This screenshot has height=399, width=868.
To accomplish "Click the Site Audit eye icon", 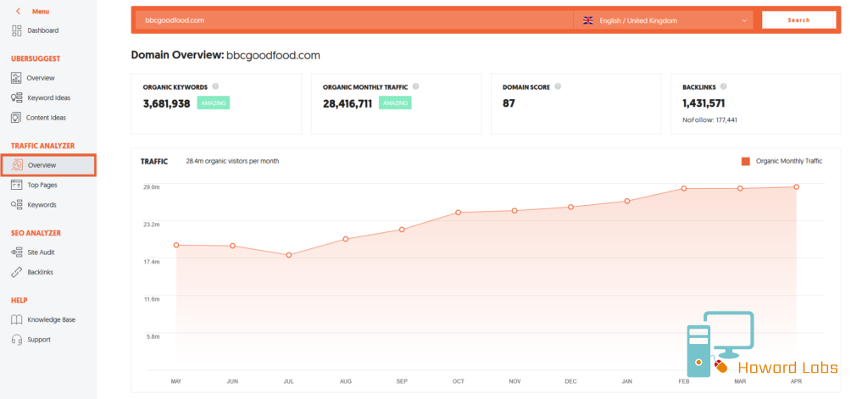I will click(x=17, y=252).
